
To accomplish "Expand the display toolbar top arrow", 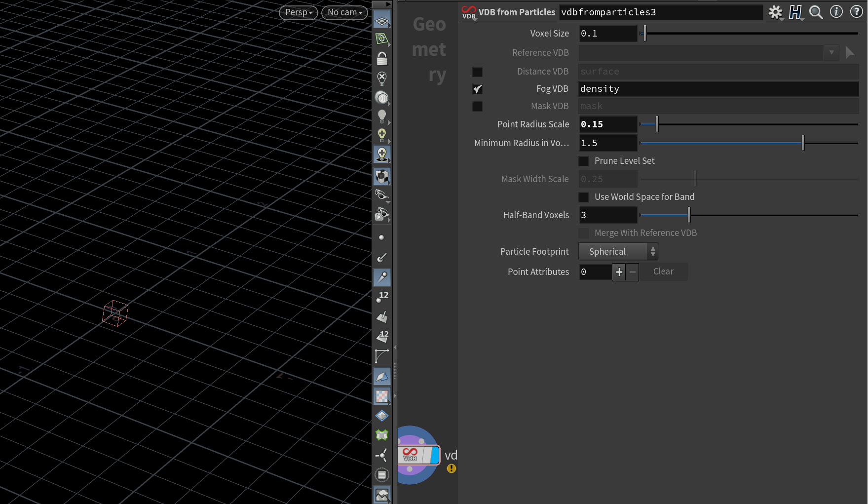I will 388,4.
